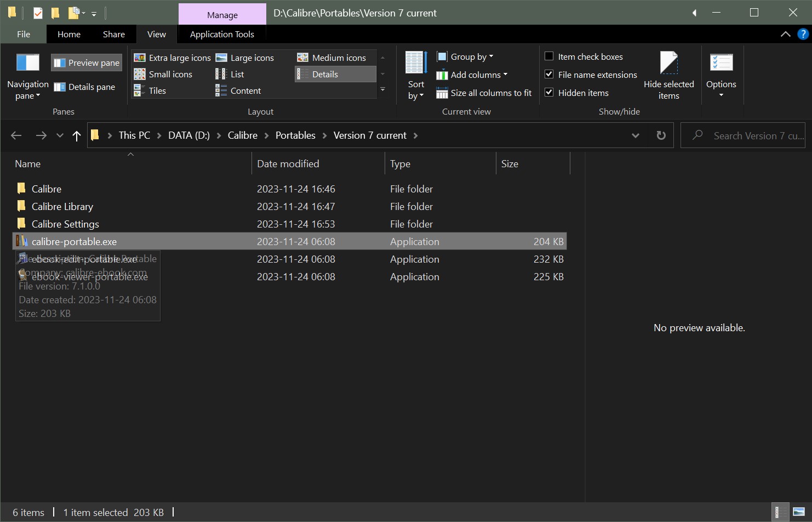Click This PC in the address breadcrumb
The image size is (812, 522).
tap(134, 135)
